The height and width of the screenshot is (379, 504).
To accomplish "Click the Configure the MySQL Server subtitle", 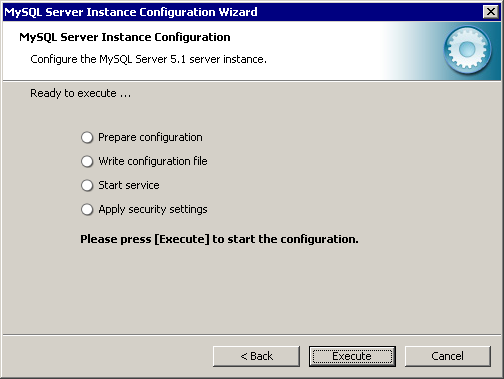I will pyautogui.click(x=148, y=59).
